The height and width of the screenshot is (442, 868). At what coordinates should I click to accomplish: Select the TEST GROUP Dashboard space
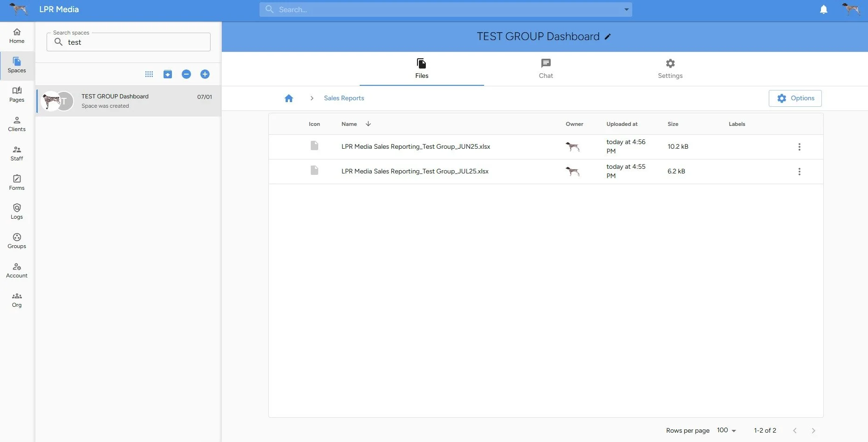point(128,101)
